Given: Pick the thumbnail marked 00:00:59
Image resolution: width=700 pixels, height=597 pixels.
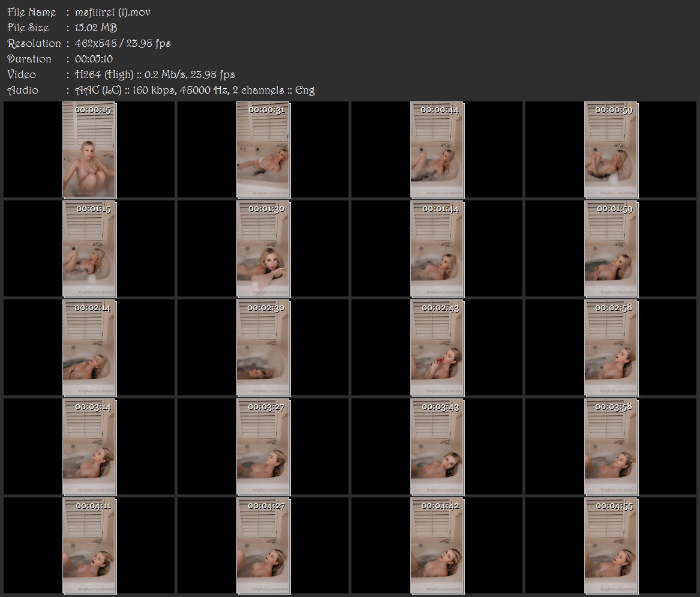Looking at the screenshot, I should coord(611,149).
